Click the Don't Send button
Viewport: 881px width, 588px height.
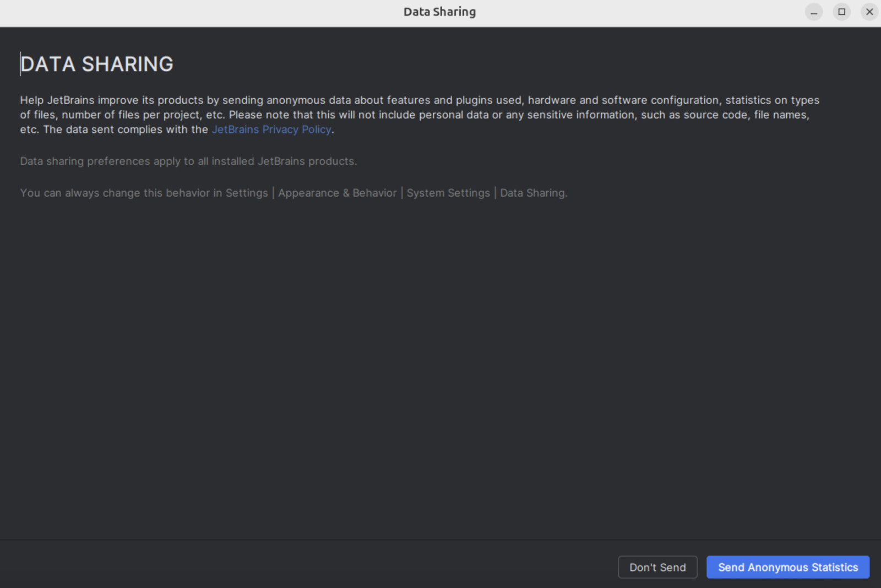(x=657, y=567)
